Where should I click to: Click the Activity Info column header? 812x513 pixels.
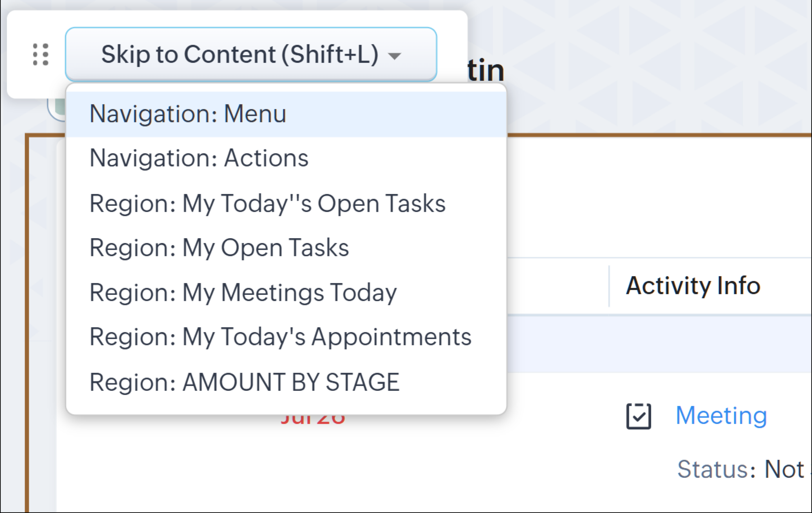tap(693, 286)
